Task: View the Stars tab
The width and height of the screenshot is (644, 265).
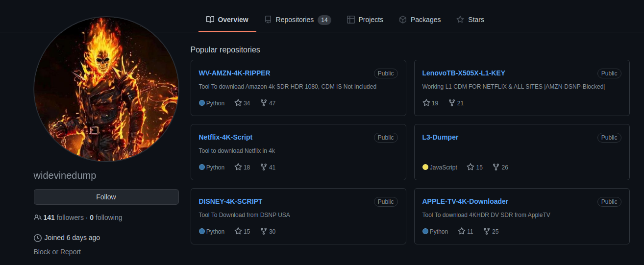Action: pyautogui.click(x=470, y=20)
